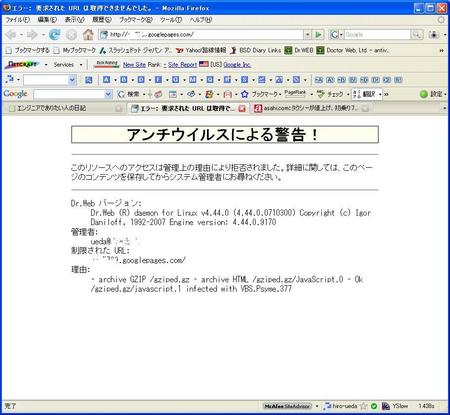Open the Netcraft logo dropdown arrow

tap(46, 65)
